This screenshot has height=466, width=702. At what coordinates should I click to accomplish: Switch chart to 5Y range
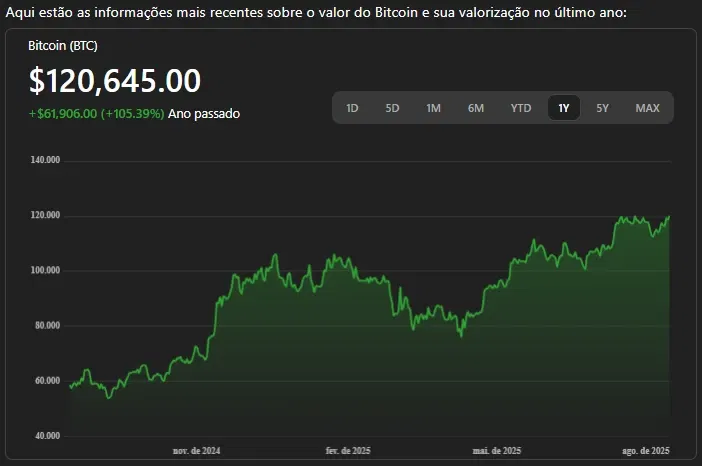tap(602, 108)
